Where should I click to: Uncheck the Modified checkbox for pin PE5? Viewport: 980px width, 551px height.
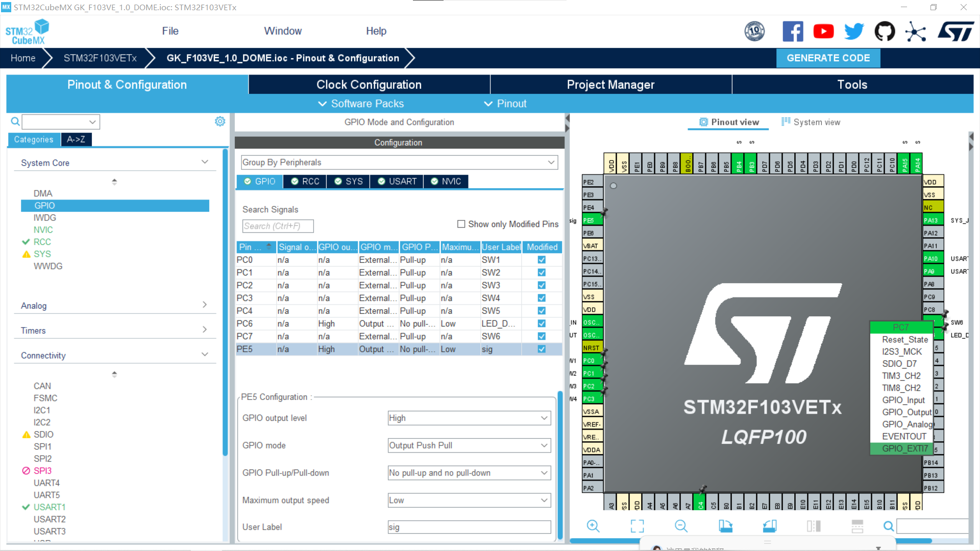coord(541,349)
